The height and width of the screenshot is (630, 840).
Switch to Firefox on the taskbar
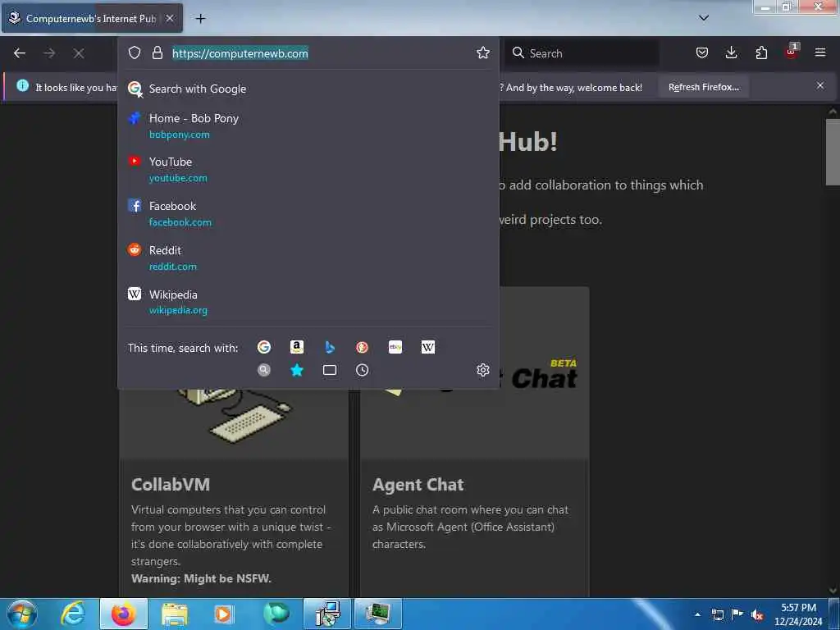[x=123, y=614]
